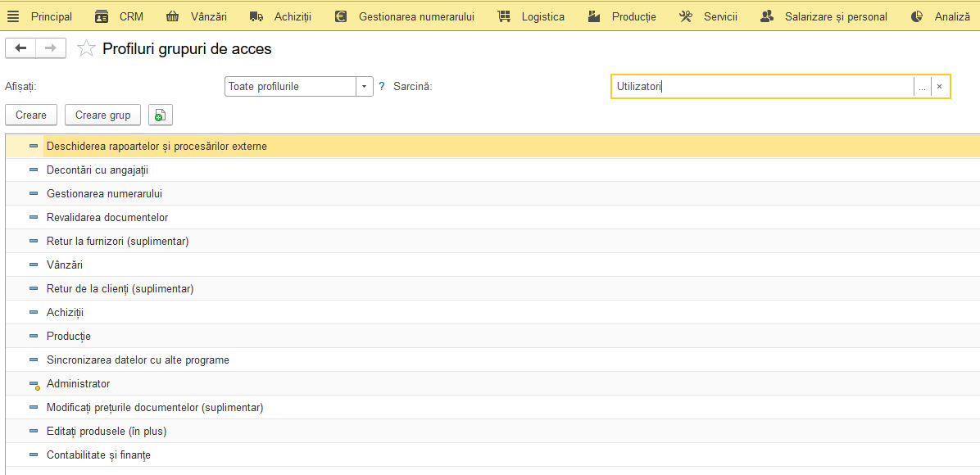Select Sincronizarea datelor cu alte programe row
The image size is (980, 475).
click(x=492, y=360)
